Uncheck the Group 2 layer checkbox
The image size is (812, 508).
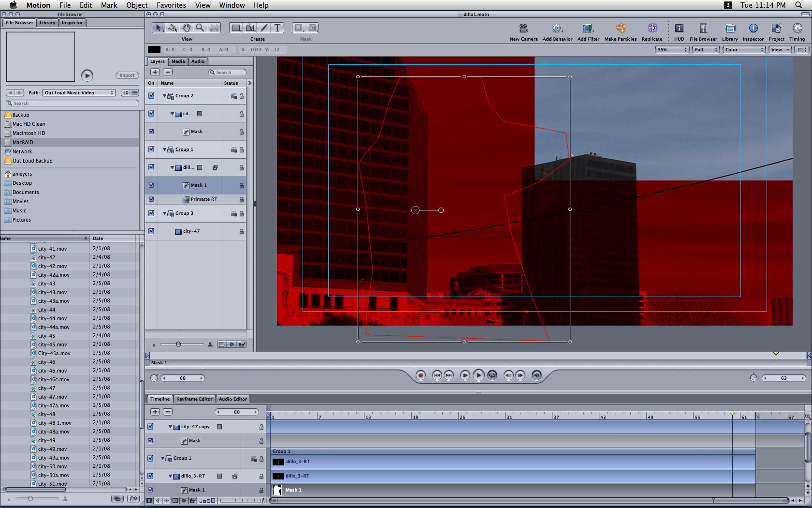coord(151,96)
